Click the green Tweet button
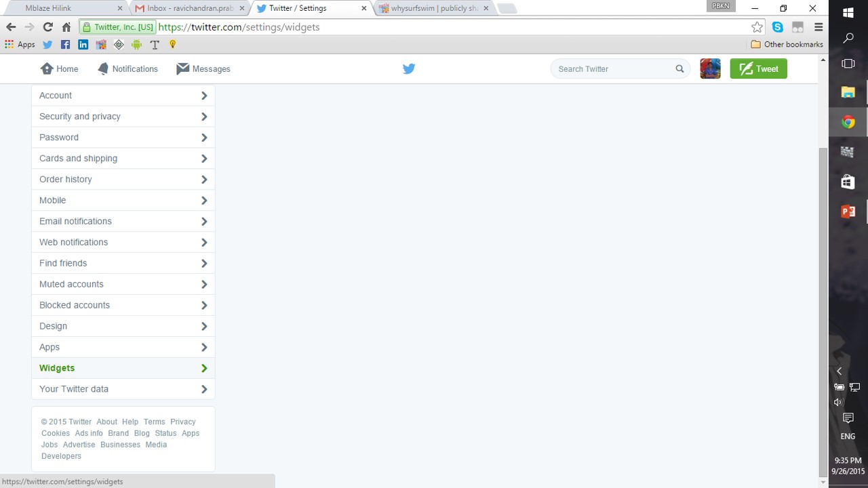The image size is (868, 488). click(x=758, y=68)
